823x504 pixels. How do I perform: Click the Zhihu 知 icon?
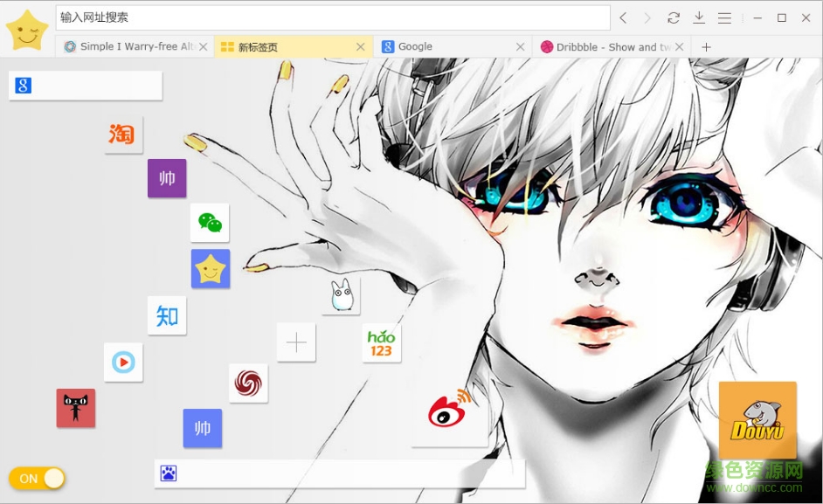(x=167, y=316)
